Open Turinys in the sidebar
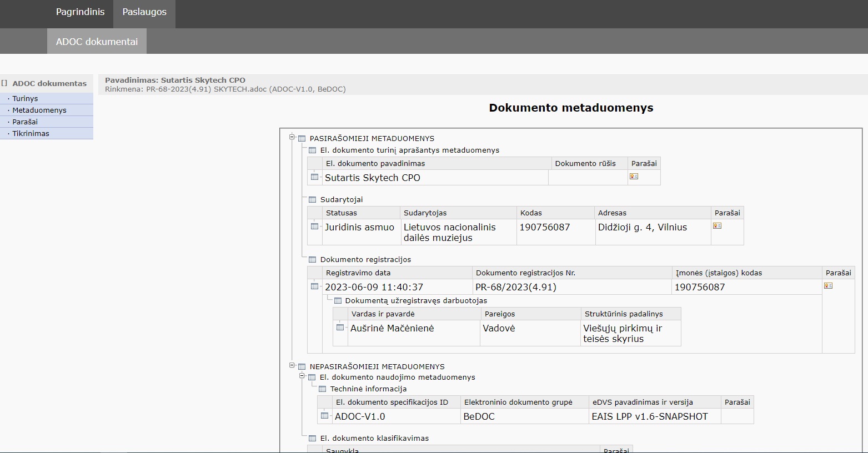Screen dimensions: 868x453 (x=25, y=98)
